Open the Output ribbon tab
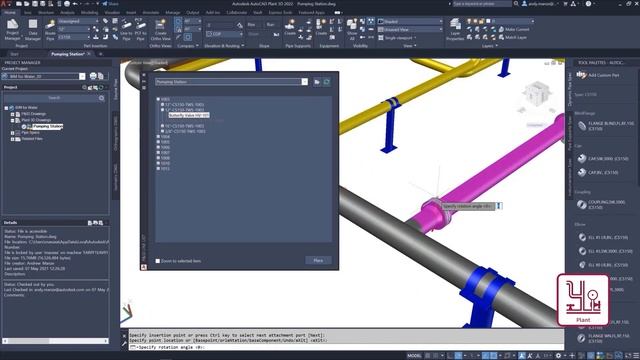This screenshot has height=360, width=640. click(193, 13)
